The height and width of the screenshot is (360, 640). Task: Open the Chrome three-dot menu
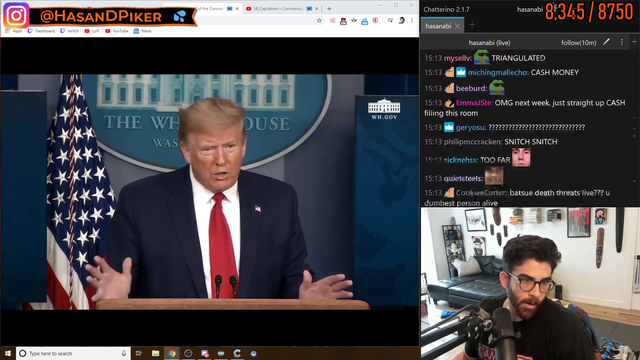coord(411,20)
